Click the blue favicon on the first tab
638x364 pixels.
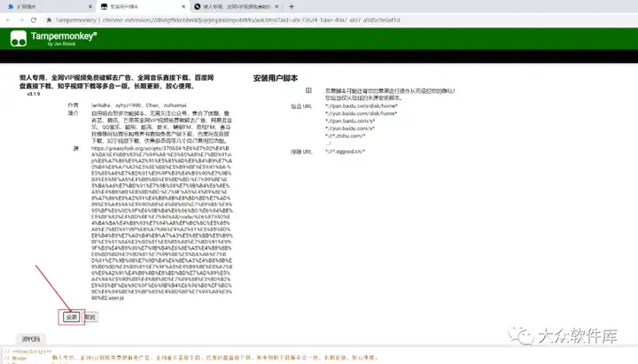click(x=11, y=6)
